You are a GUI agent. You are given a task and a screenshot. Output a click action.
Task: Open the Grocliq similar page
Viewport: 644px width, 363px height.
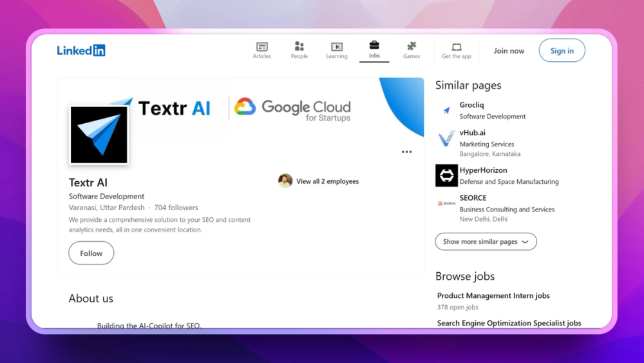[471, 105]
